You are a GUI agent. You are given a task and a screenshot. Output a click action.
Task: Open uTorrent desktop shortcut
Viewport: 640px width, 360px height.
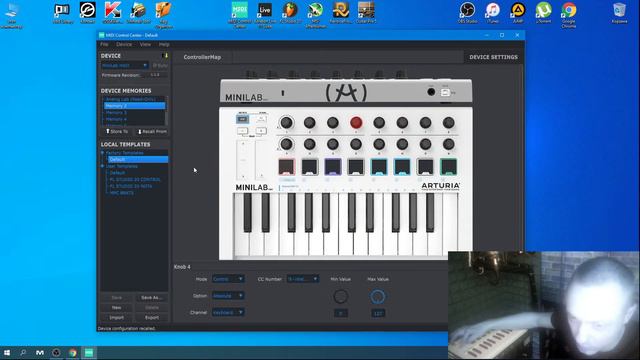(x=543, y=13)
